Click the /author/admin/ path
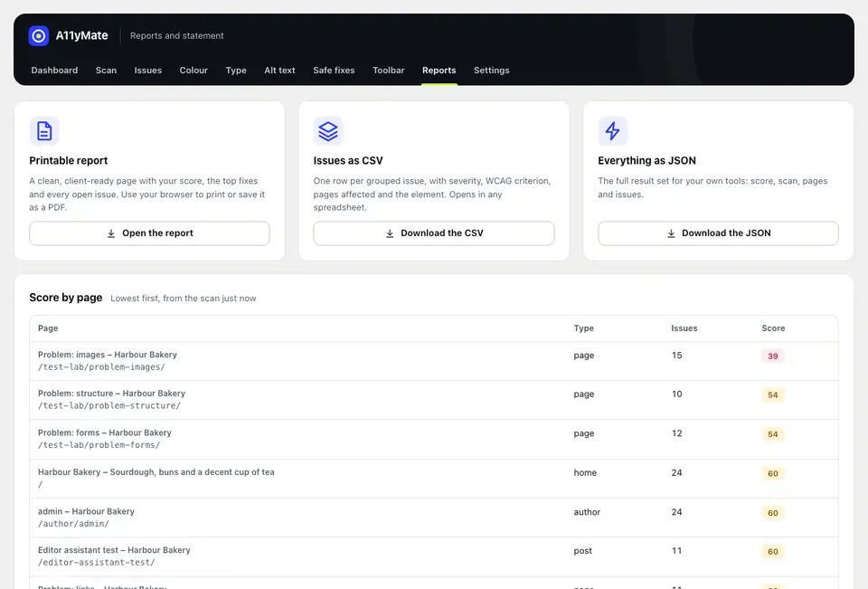Image resolution: width=868 pixels, height=589 pixels. click(x=73, y=524)
